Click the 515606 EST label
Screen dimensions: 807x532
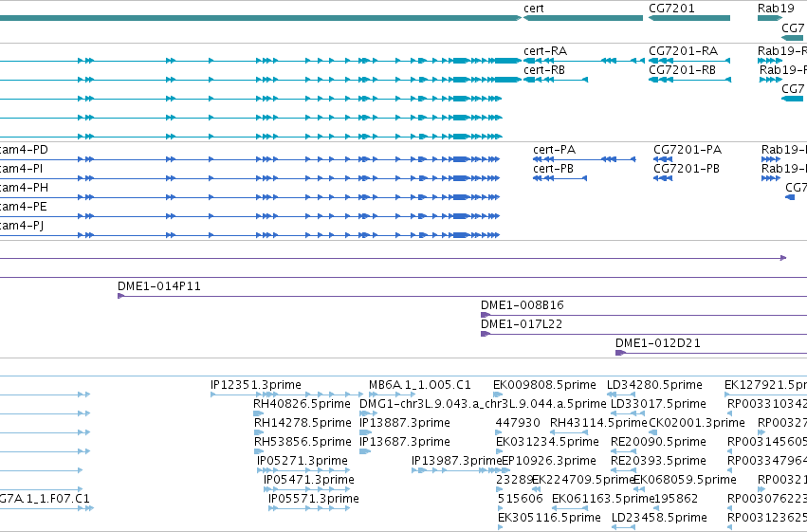click(521, 499)
